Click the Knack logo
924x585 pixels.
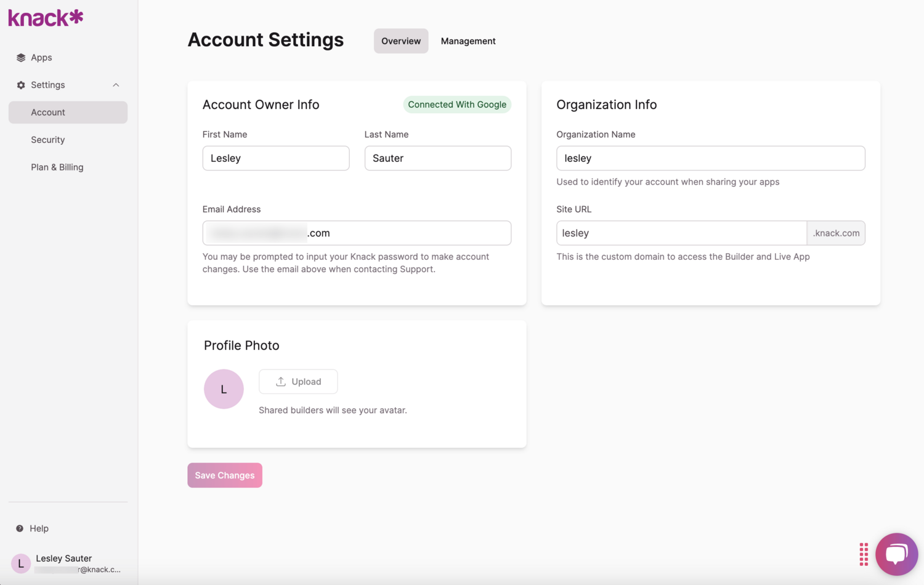click(x=46, y=18)
